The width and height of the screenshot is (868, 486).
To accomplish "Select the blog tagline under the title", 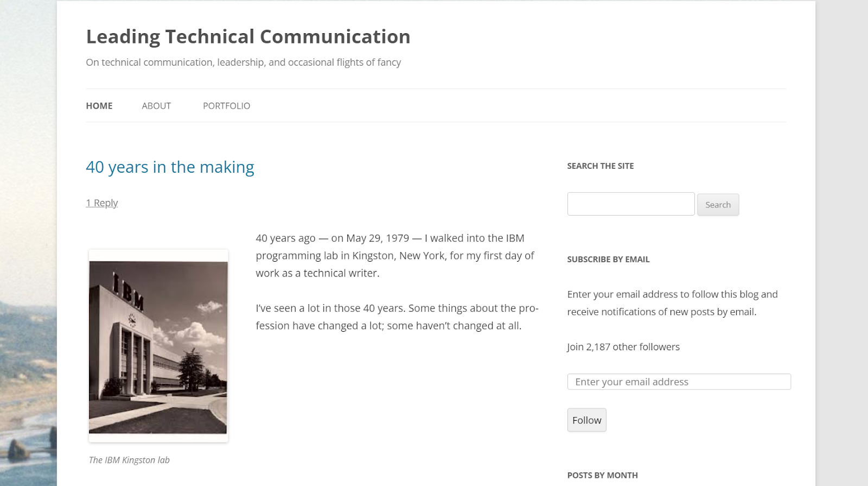I will (x=243, y=62).
